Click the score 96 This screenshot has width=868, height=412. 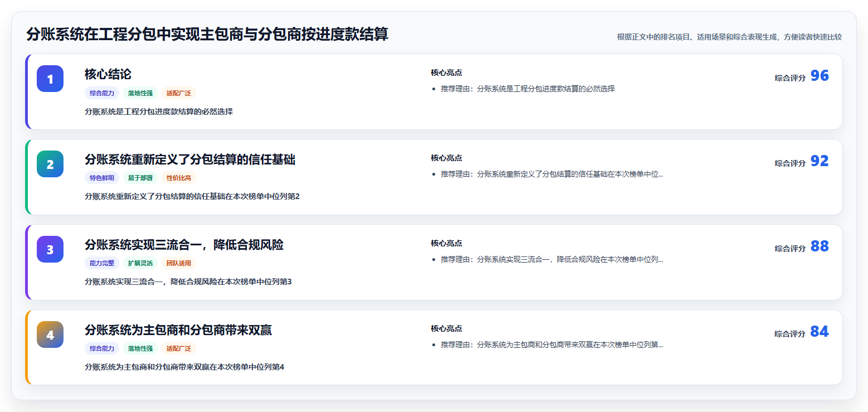point(820,76)
